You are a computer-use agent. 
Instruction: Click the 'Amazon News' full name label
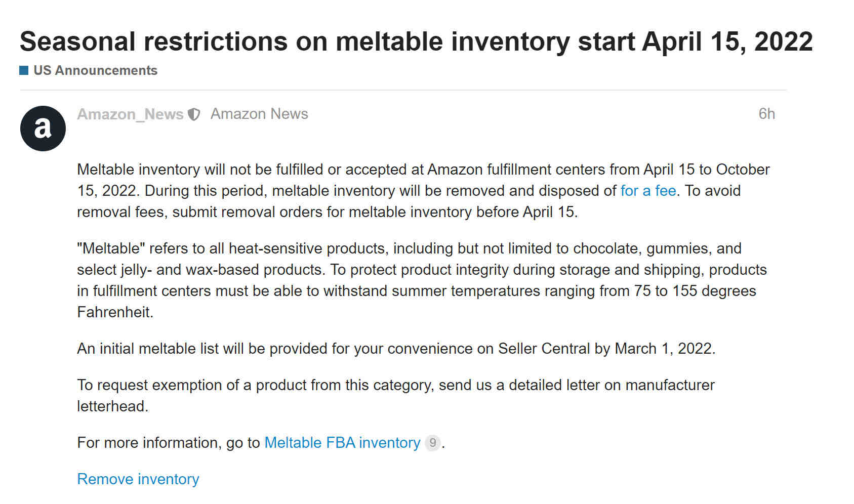(259, 114)
